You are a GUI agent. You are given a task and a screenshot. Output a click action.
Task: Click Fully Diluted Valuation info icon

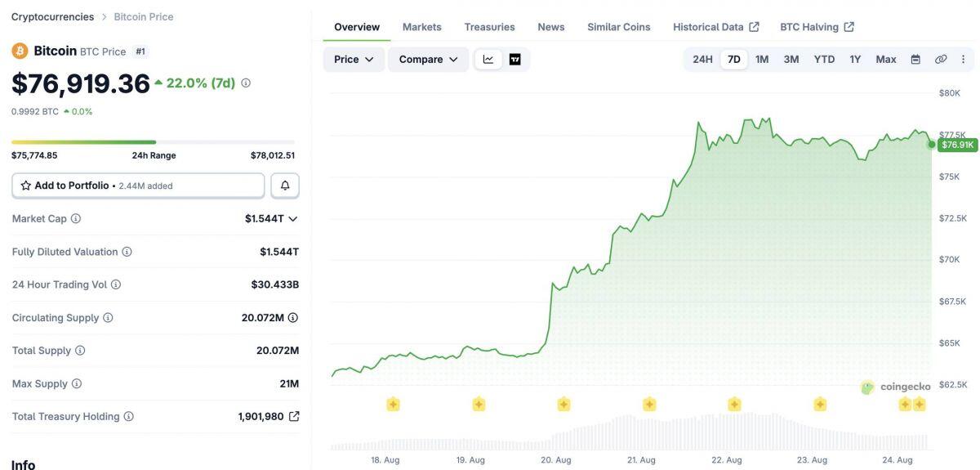click(127, 252)
